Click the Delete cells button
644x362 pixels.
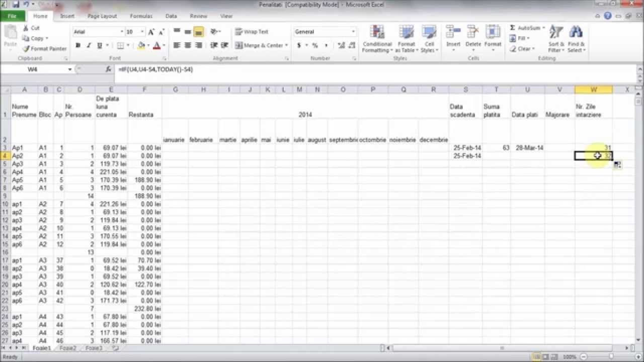pyautogui.click(x=473, y=37)
